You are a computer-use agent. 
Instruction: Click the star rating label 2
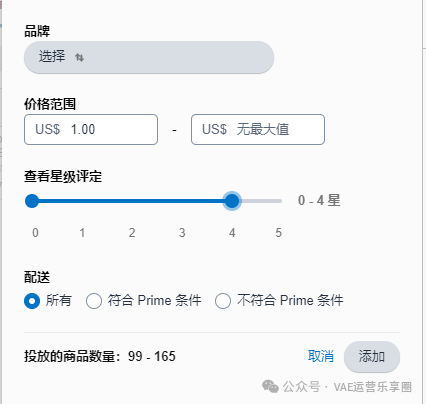132,233
